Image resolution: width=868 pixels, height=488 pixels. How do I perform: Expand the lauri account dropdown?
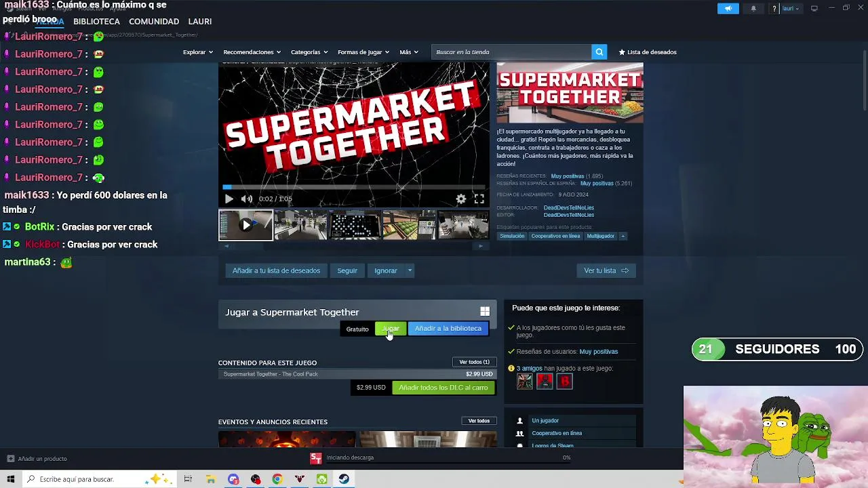[790, 9]
